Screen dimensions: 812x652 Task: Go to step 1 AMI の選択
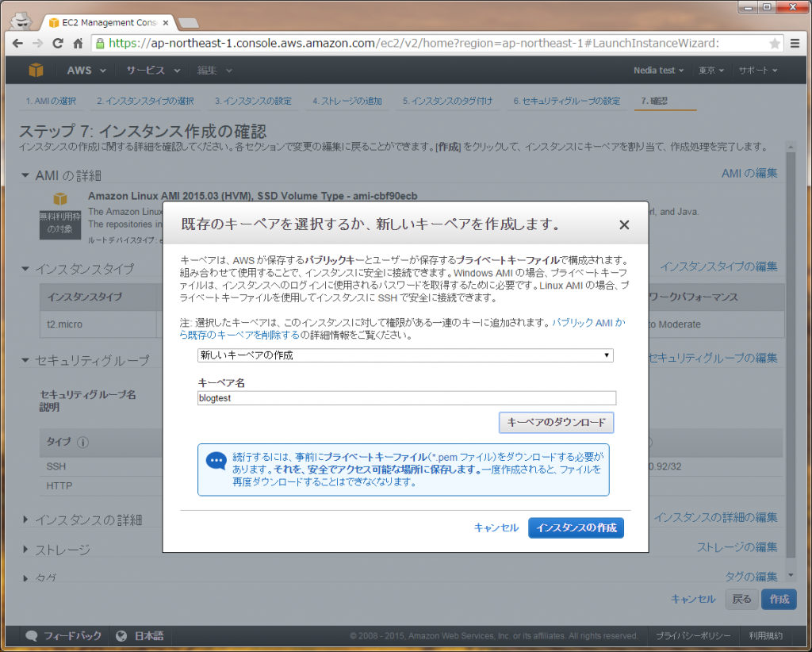tap(51, 101)
